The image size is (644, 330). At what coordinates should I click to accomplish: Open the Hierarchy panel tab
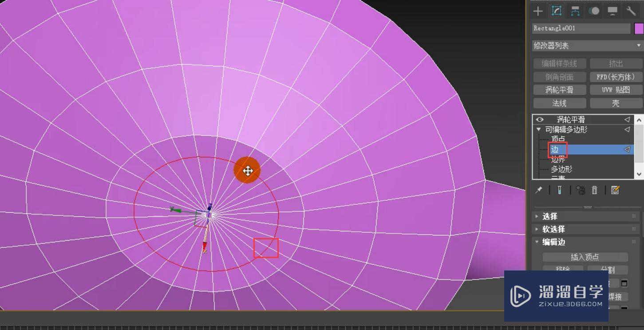pyautogui.click(x=575, y=11)
